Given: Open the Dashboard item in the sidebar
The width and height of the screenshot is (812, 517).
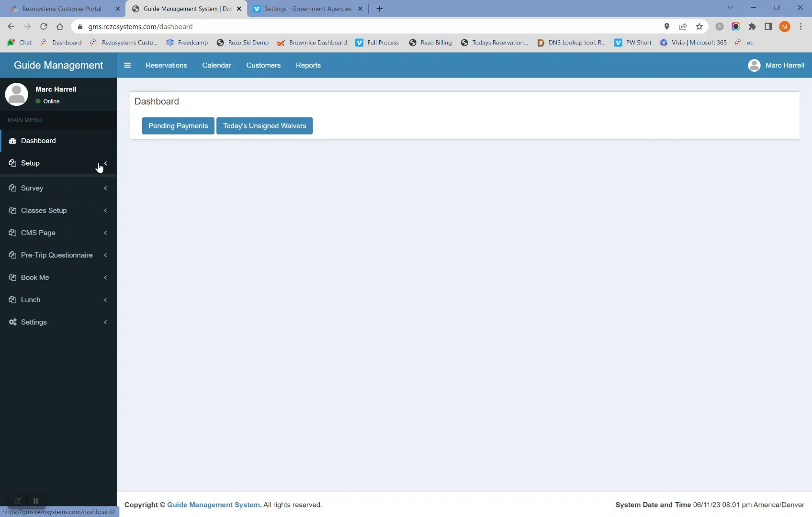Looking at the screenshot, I should 38,141.
